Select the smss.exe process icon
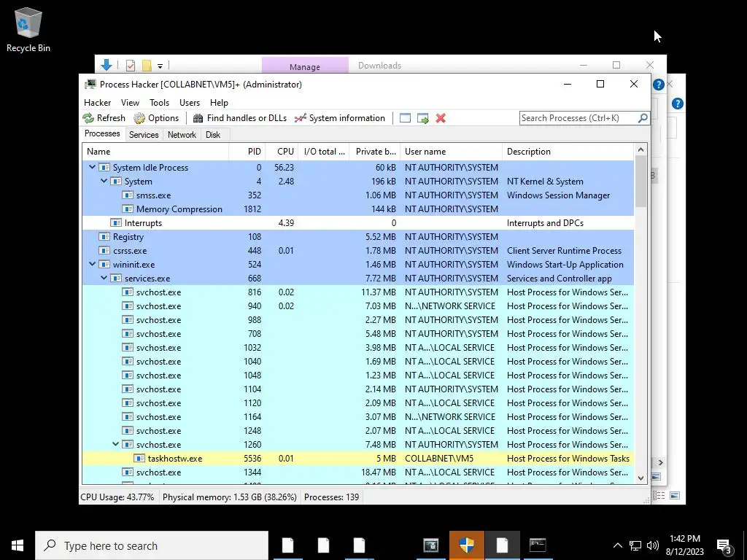This screenshot has height=560, width=747. point(127,195)
